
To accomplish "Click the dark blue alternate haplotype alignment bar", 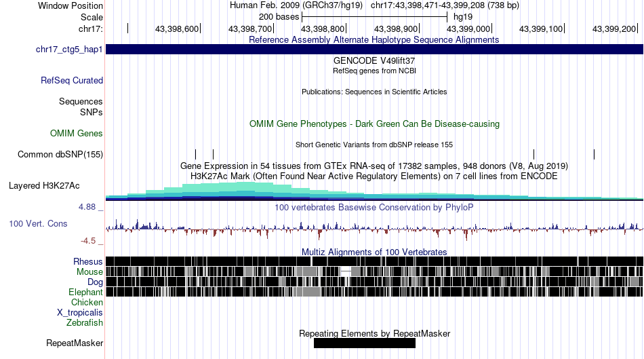I will point(374,50).
